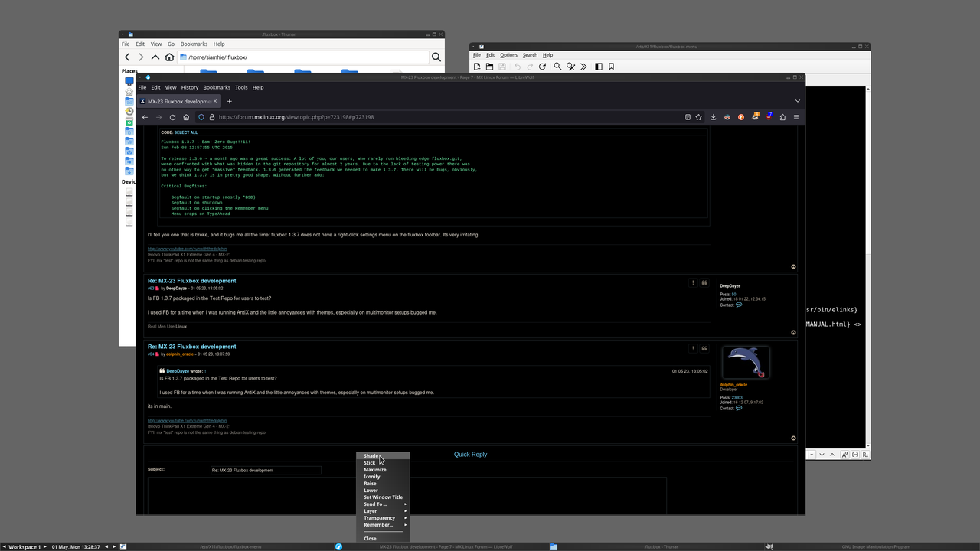980x551 pixels.
Task: Choose Set Window Title menu entry
Action: click(384, 497)
